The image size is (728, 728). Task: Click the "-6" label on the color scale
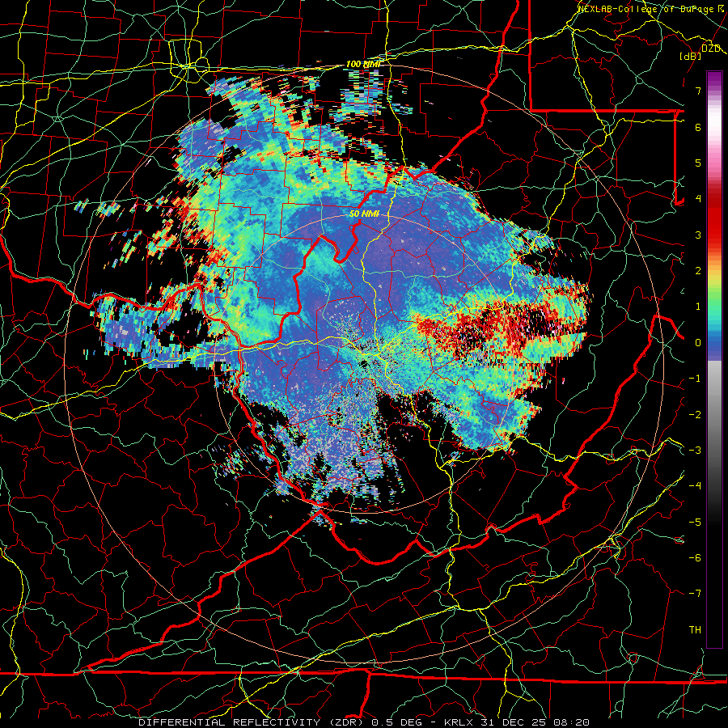[695, 558]
